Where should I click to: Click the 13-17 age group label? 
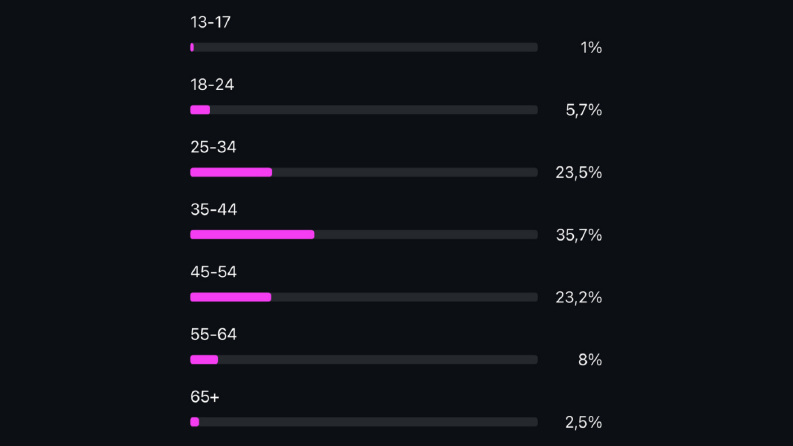210,22
